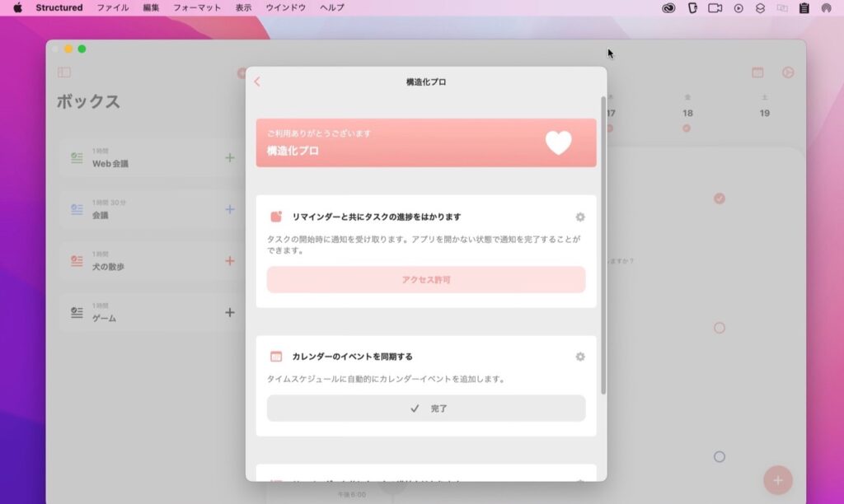Select the ゲーム list icon

(x=77, y=312)
